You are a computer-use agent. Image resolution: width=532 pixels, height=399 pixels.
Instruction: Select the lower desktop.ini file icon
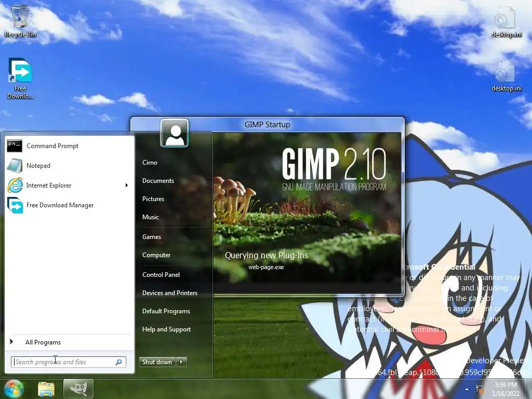[x=506, y=76]
